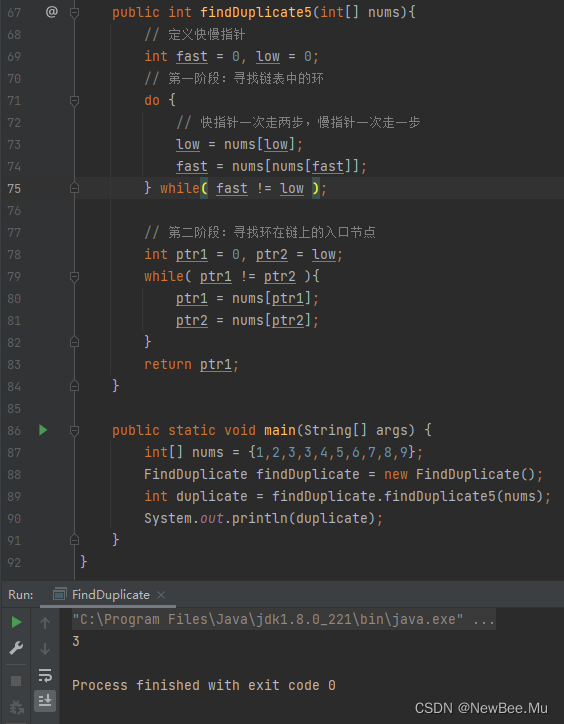Click the 'return ptr1;' statement
Image resolution: width=564 pixels, height=724 pixels.
(192, 365)
